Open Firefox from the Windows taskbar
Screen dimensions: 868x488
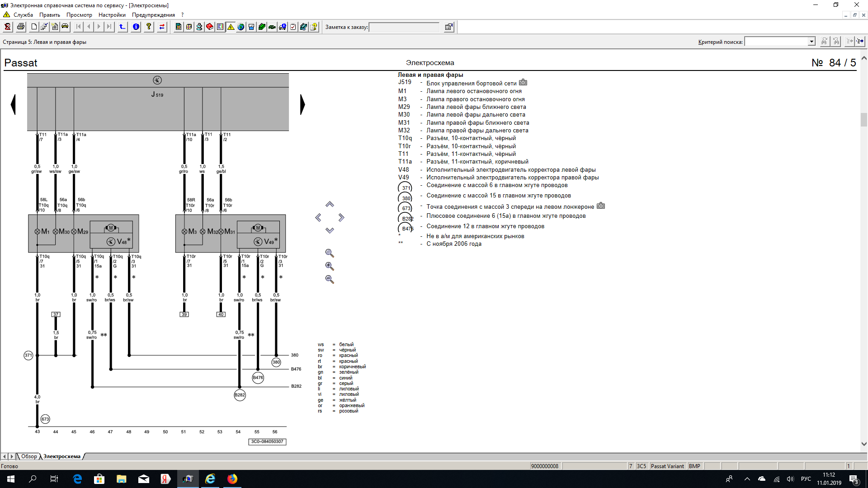point(232,479)
